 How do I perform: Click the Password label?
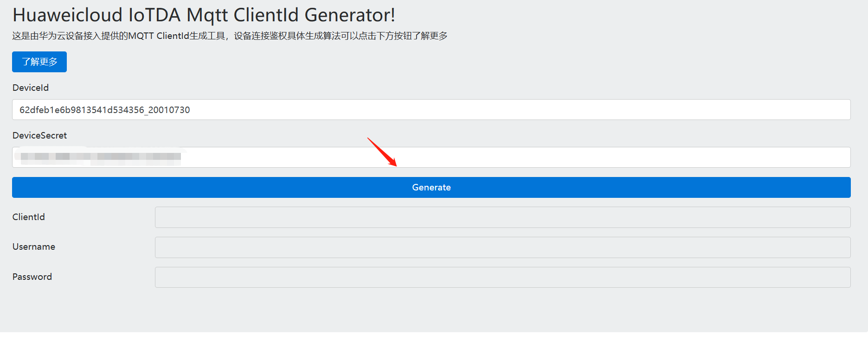[x=32, y=277]
